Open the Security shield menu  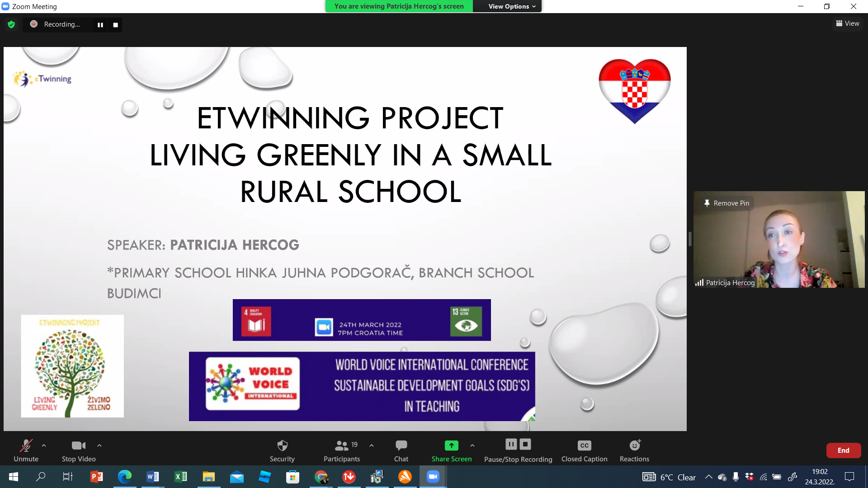(x=282, y=450)
